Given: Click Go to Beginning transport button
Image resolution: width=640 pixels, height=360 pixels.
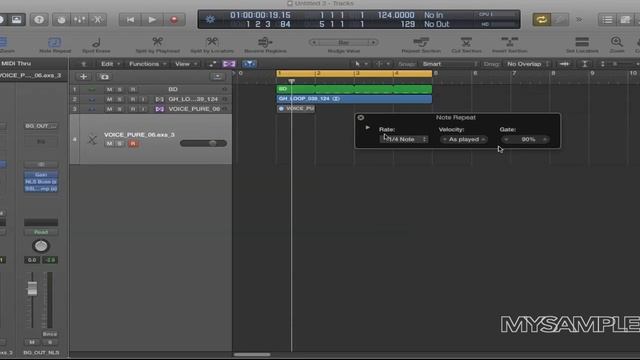Looking at the screenshot, I should pyautogui.click(x=130, y=20).
